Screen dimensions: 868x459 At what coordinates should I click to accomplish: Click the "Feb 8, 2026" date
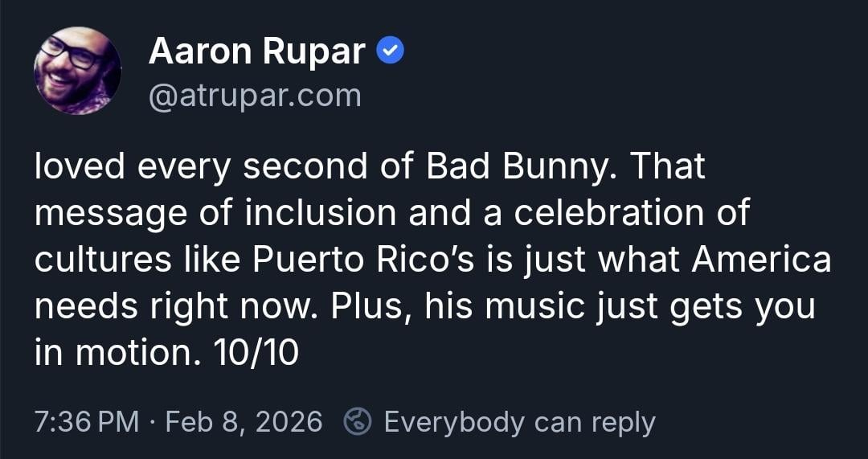tap(244, 421)
